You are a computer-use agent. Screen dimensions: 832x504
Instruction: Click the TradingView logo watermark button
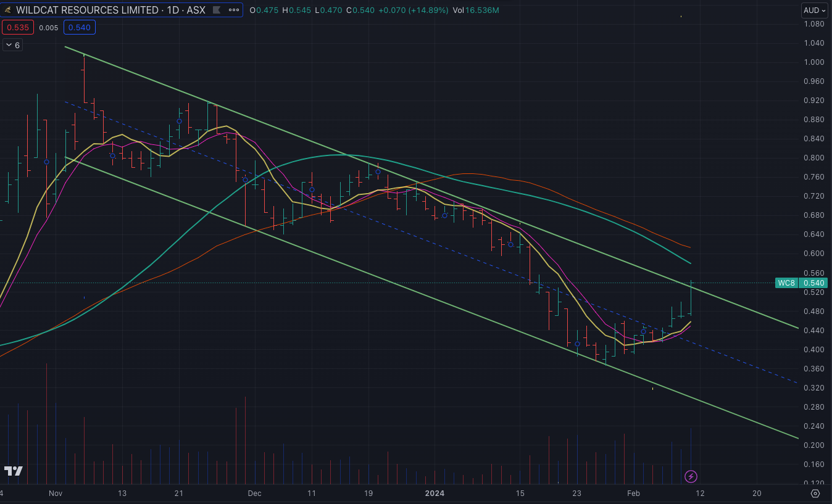pos(14,471)
